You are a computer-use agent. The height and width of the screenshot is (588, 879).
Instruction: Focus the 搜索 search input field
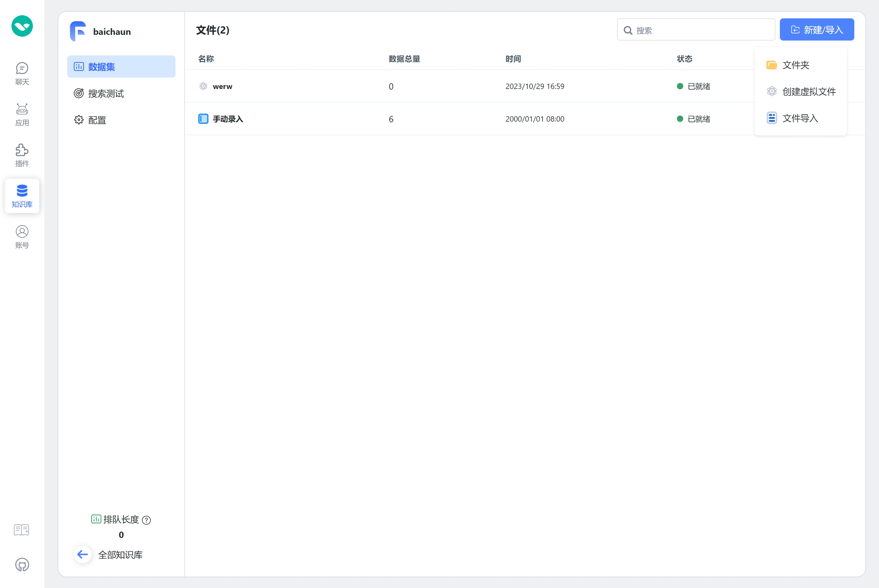pyautogui.click(x=702, y=30)
